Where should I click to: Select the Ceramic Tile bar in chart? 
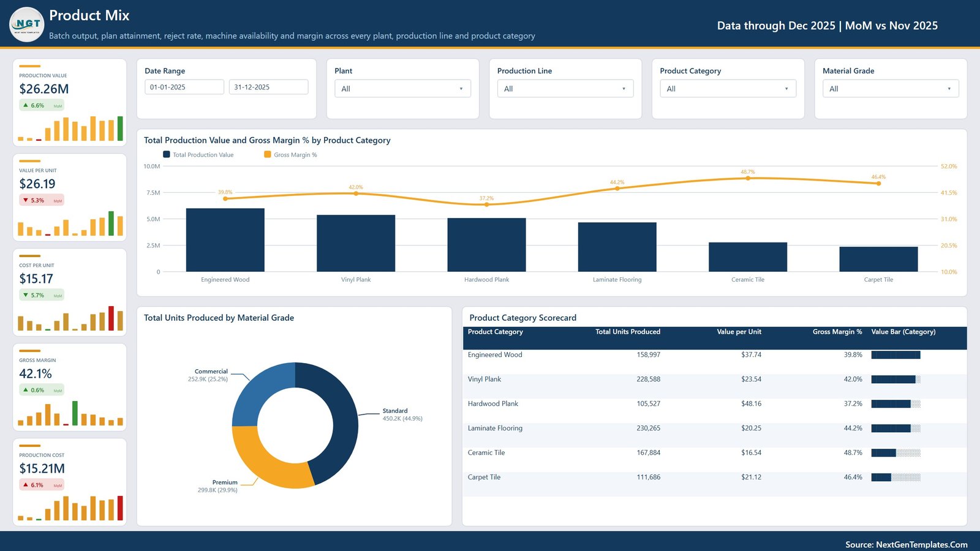(x=748, y=257)
